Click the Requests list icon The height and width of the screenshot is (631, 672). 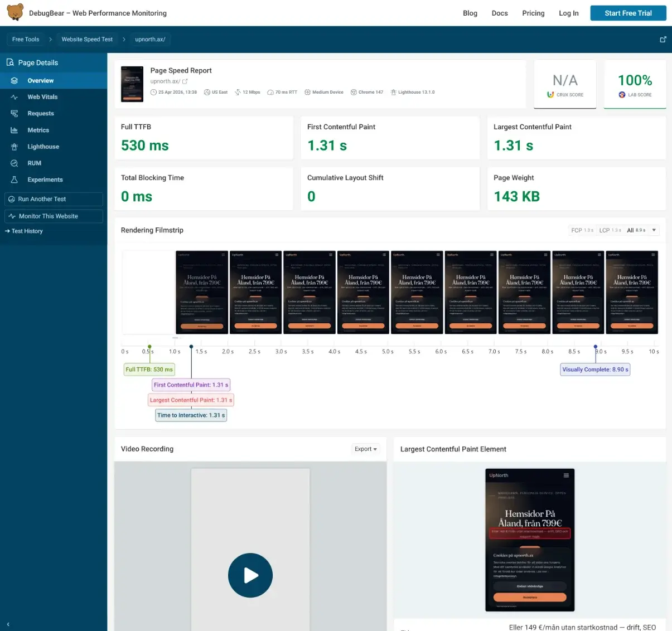click(14, 114)
